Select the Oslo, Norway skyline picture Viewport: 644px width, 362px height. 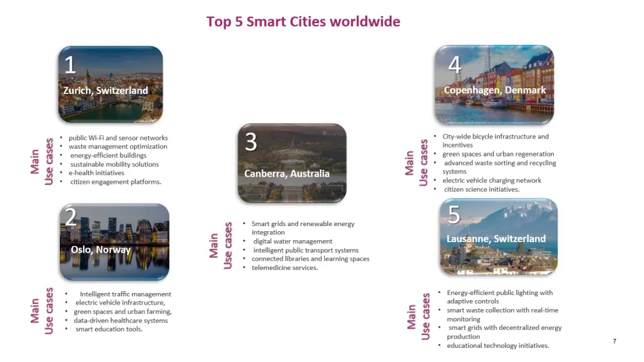click(x=115, y=242)
